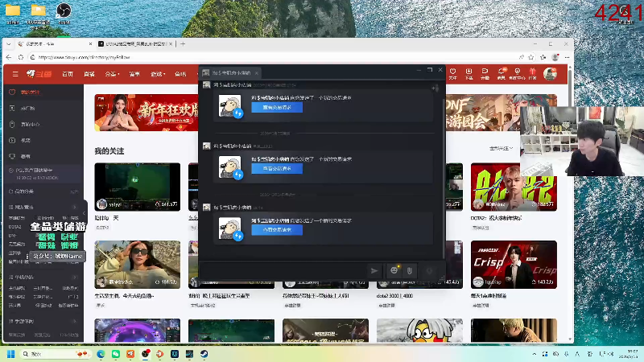
Task: Switch to the first browser tab
Action: tap(55, 44)
